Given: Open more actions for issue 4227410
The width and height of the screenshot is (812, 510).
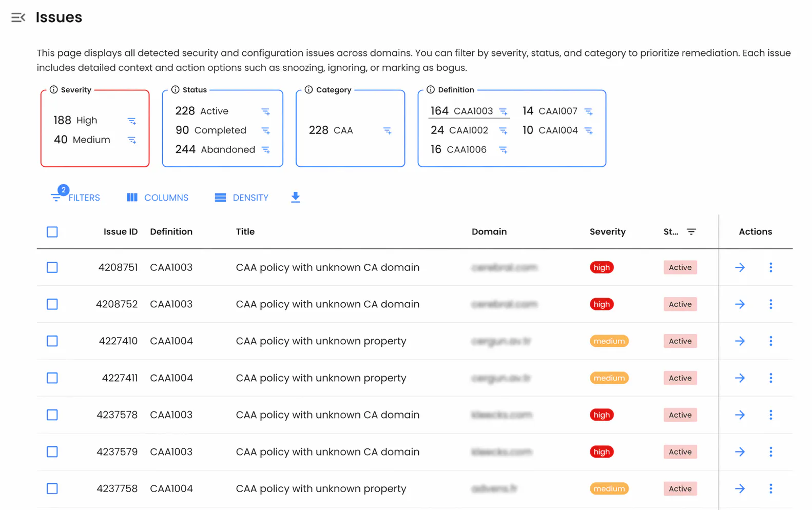Looking at the screenshot, I should point(770,341).
